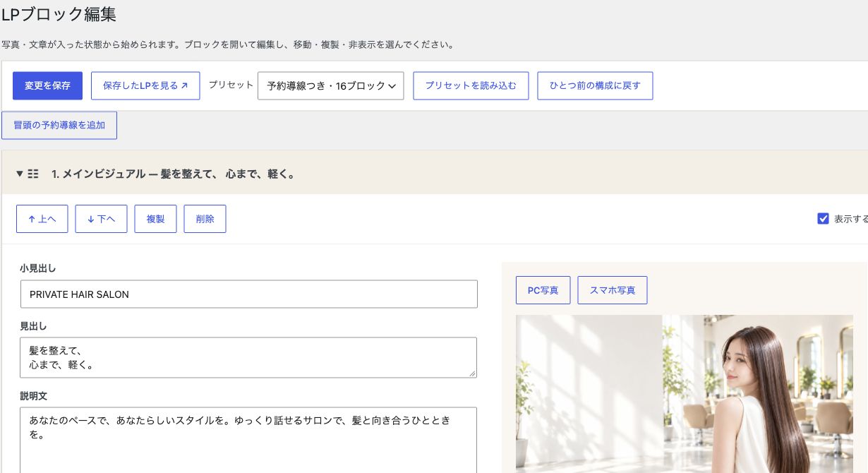Viewport: 868px width, 473px height.
Task: Move block down with ↓下へ
Action: (101, 219)
